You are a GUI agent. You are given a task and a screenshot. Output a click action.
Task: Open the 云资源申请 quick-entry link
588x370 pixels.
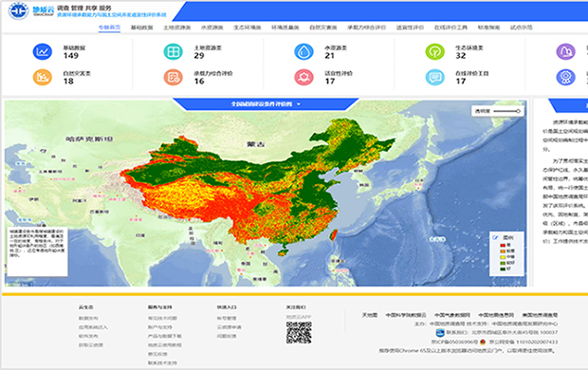click(x=230, y=327)
